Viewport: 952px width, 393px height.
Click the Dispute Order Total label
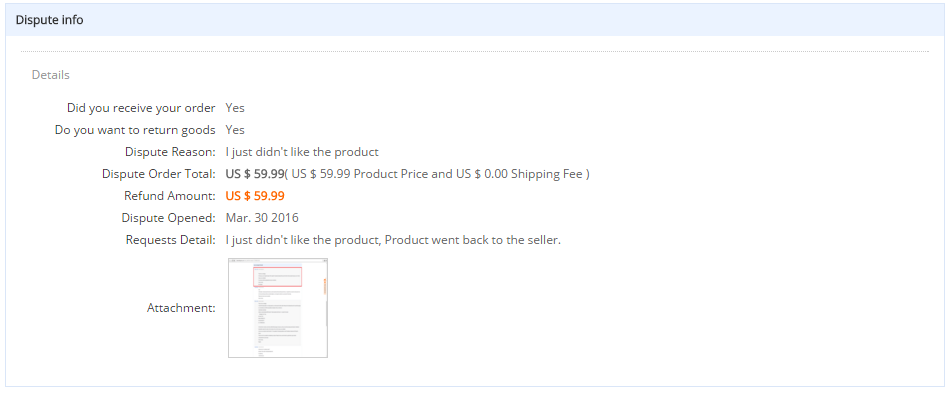[158, 174]
